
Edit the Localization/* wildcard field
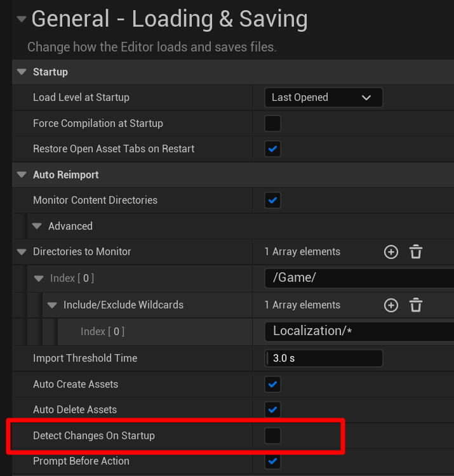[359, 331]
